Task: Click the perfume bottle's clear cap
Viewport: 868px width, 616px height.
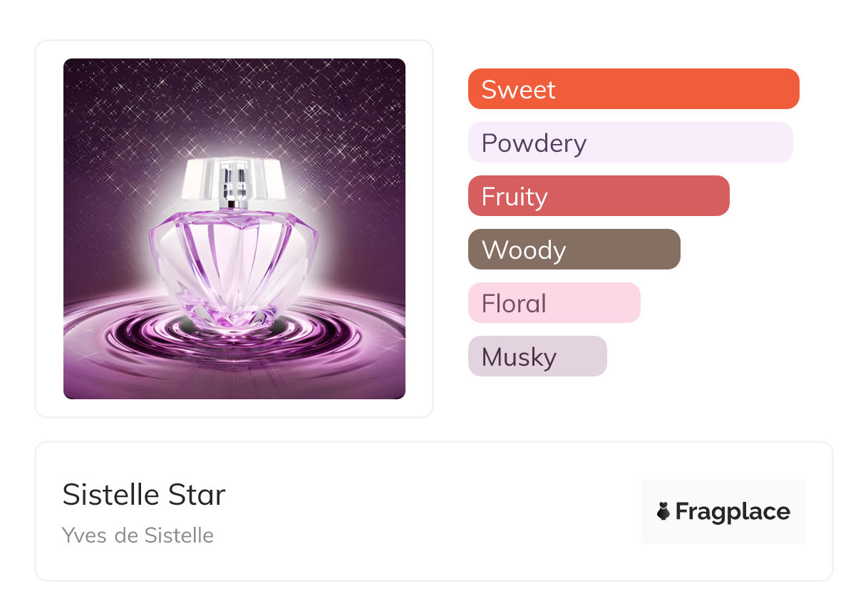Action: pyautogui.click(x=234, y=178)
